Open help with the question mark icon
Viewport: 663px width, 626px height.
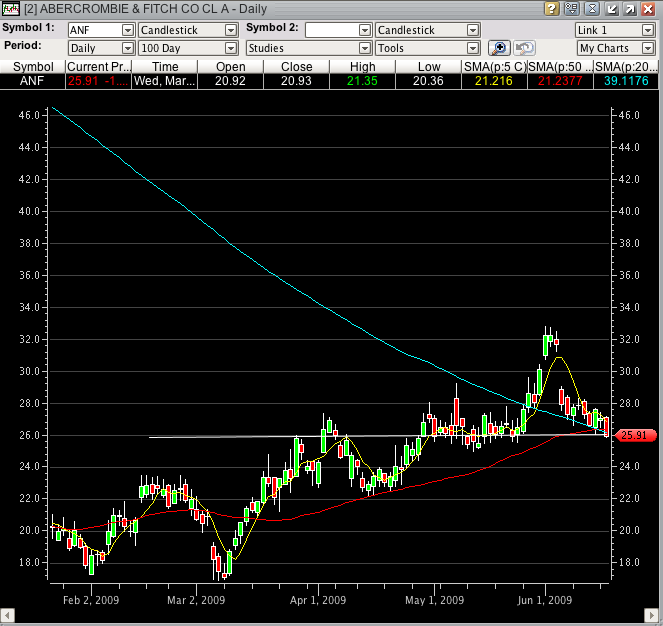click(552, 9)
